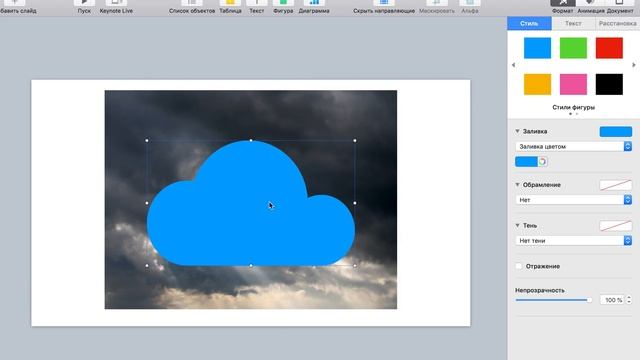
Task: Open the Документ inspector
Action: 619,7
